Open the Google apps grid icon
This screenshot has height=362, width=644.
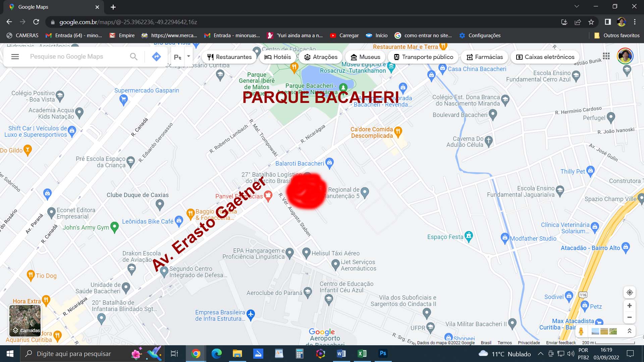[606, 56]
